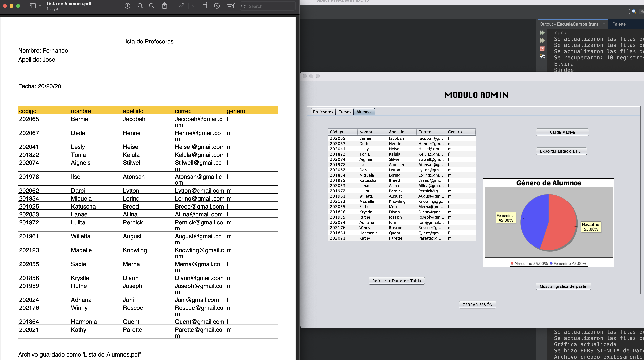
Task: Switch to the Profesores tab
Action: point(323,112)
